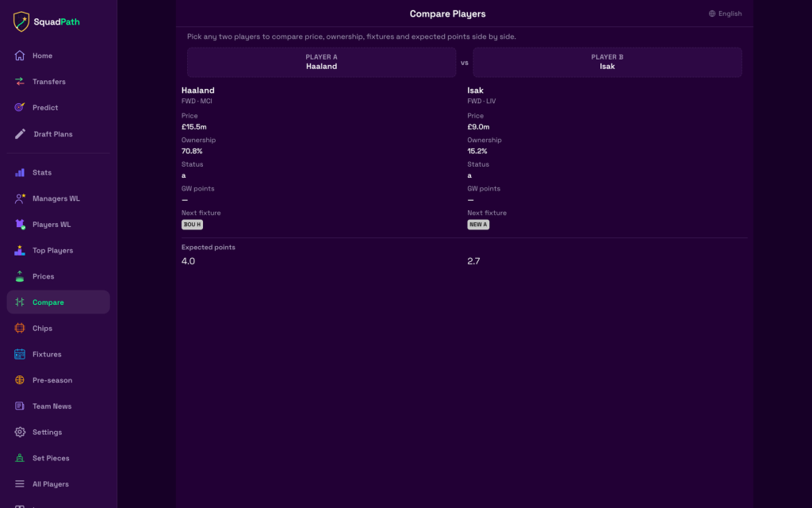This screenshot has height=508, width=812.
Task: Click the Managers WL person icon
Action: click(x=20, y=198)
